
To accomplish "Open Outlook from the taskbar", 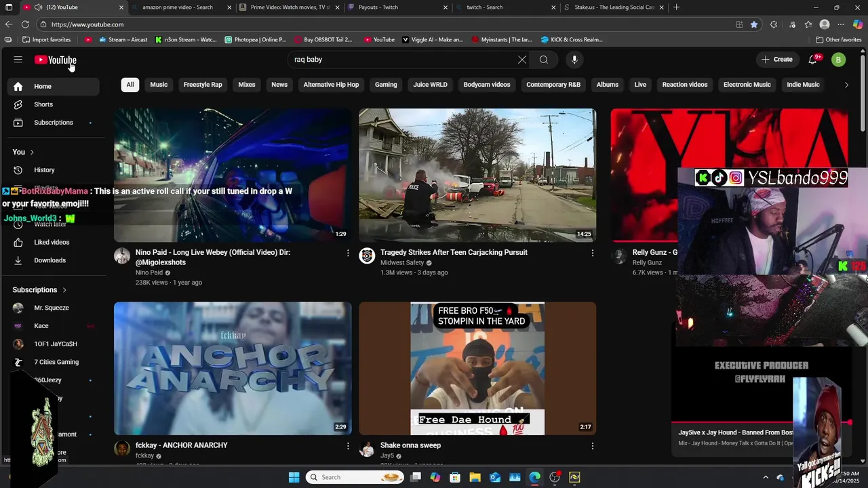I will pyautogui.click(x=495, y=477).
